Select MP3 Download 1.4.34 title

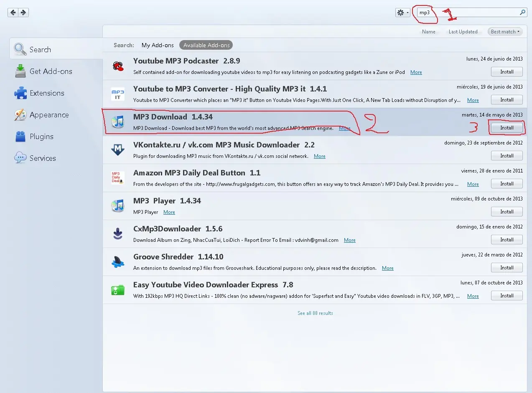[173, 117]
